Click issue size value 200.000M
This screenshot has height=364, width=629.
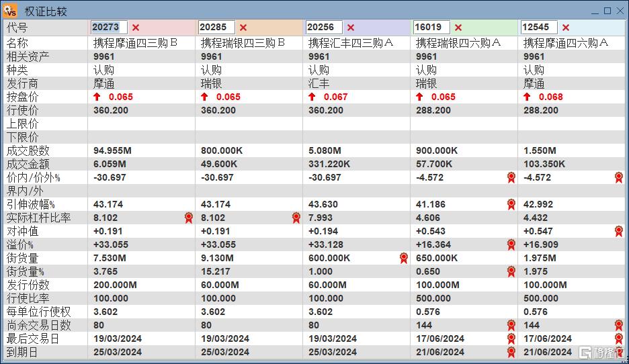(x=115, y=285)
